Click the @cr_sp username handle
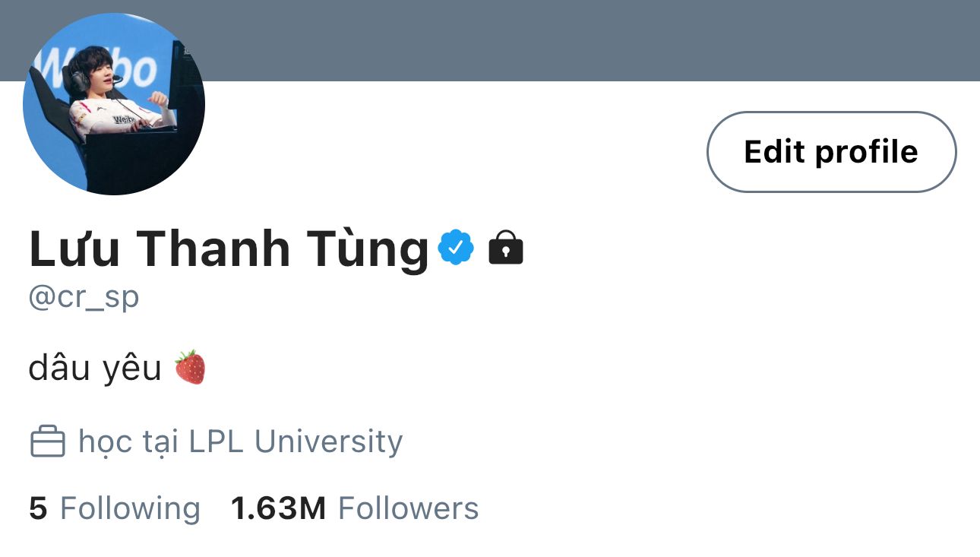The height and width of the screenshot is (557, 980). point(84,297)
